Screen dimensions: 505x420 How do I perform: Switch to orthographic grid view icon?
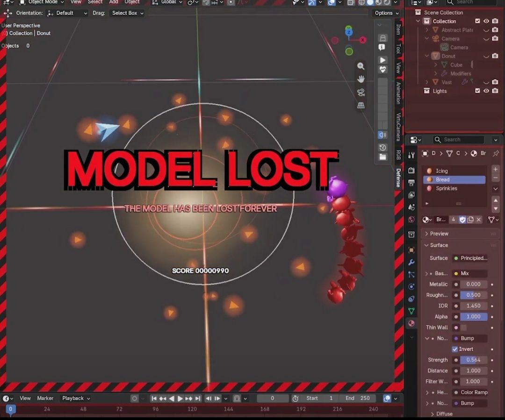361,105
